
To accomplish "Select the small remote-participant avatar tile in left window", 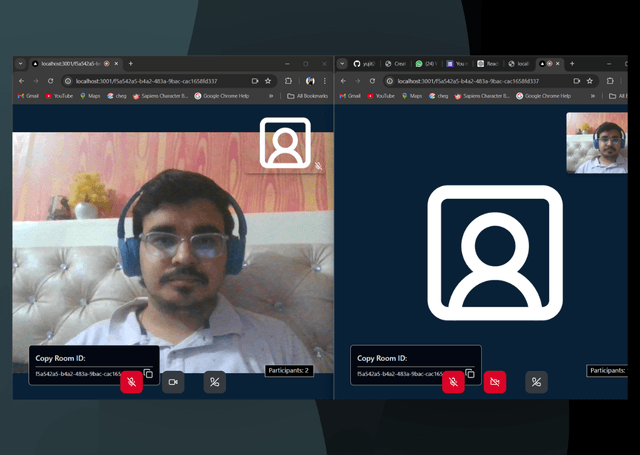I will 285,143.
